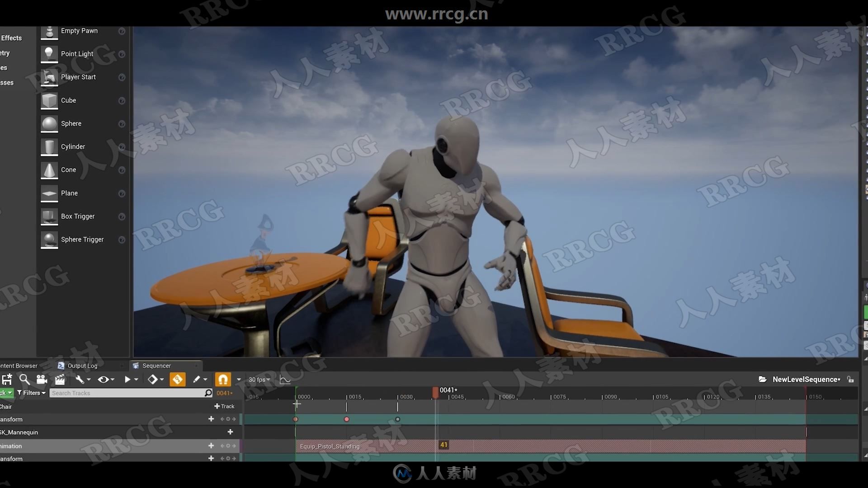The image size is (868, 488).
Task: Open the Content Browser tab
Action: point(19,365)
